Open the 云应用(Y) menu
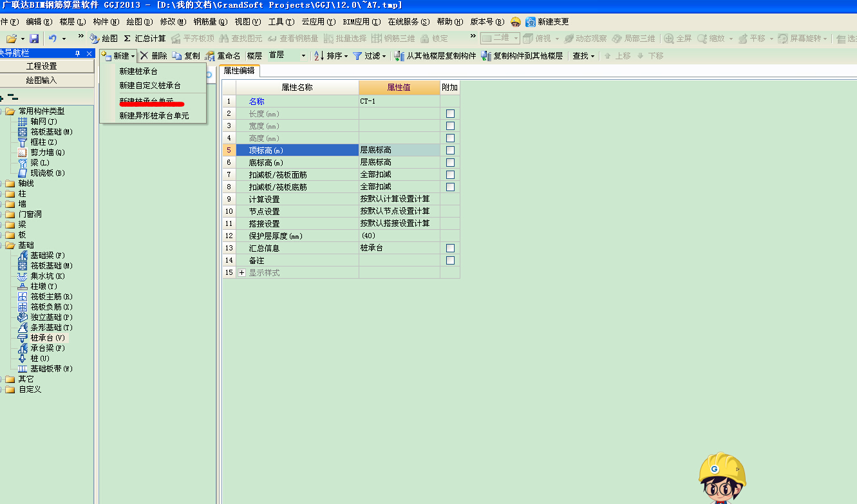The width and height of the screenshot is (857, 504). pos(319,21)
